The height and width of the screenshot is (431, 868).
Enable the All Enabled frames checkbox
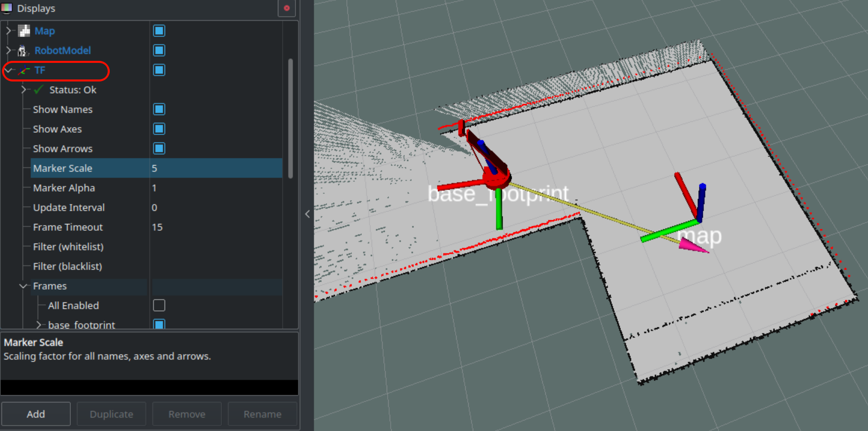(x=159, y=306)
